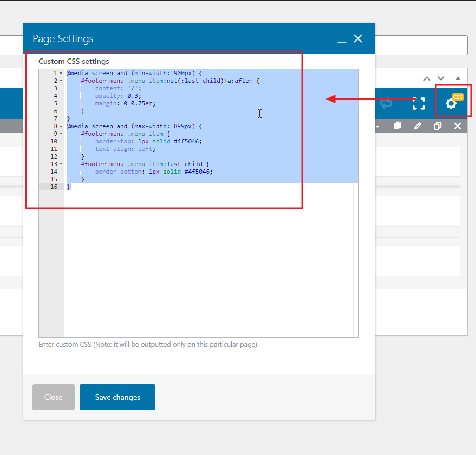Fold the code block at line 8
The image size is (476, 455).
point(61,126)
